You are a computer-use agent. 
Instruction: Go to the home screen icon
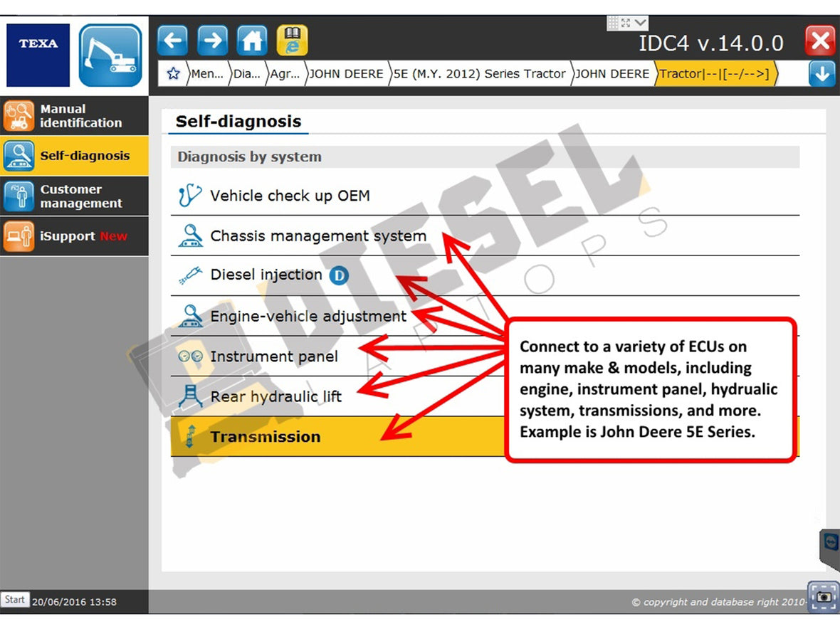pos(252,41)
